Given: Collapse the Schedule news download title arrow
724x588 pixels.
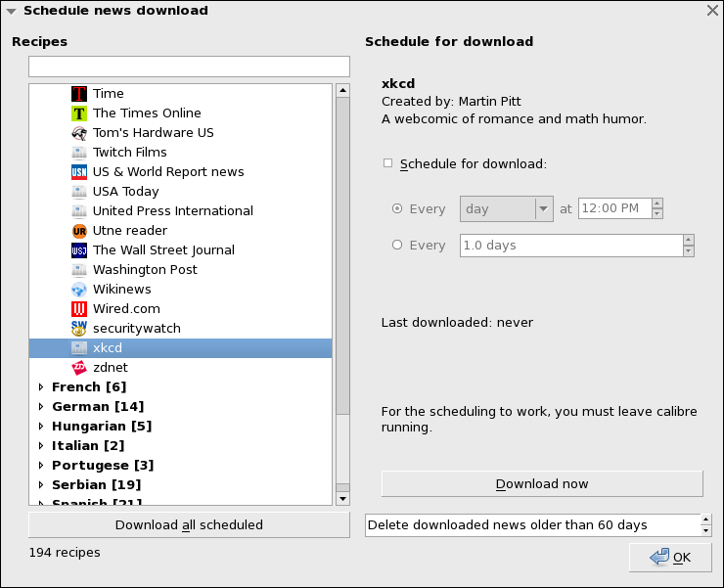Looking at the screenshot, I should click(11, 11).
